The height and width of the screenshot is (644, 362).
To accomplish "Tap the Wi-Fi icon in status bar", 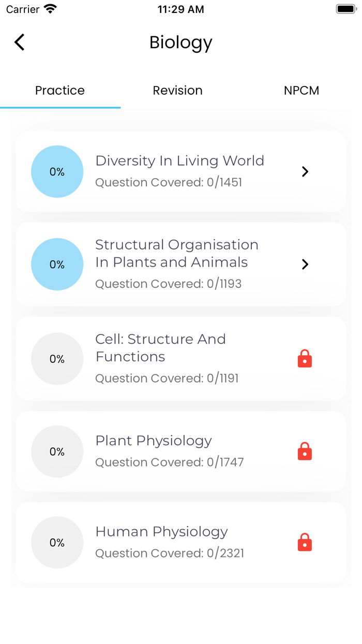I will (50, 9).
